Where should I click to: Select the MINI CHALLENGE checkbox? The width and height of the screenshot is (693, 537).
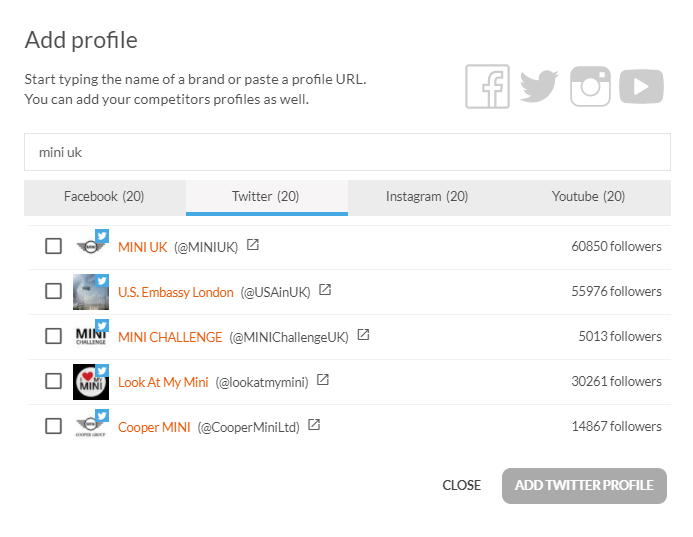pyautogui.click(x=54, y=336)
